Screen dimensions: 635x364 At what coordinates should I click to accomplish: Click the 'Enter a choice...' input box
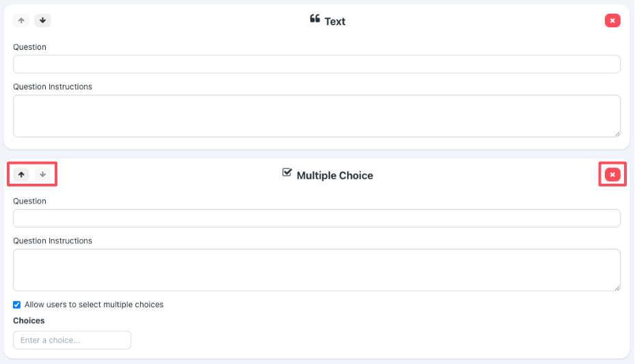[x=72, y=340]
